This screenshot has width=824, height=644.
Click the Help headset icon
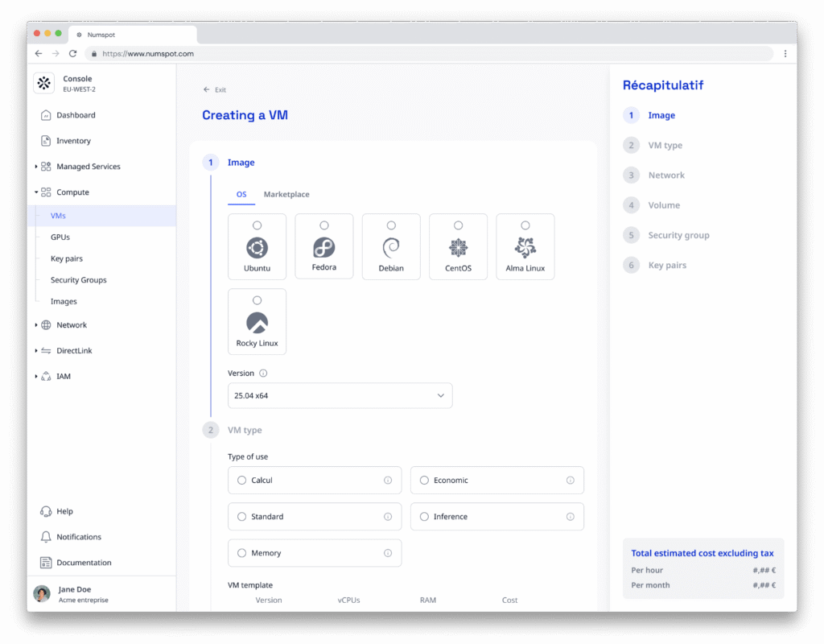(46, 511)
